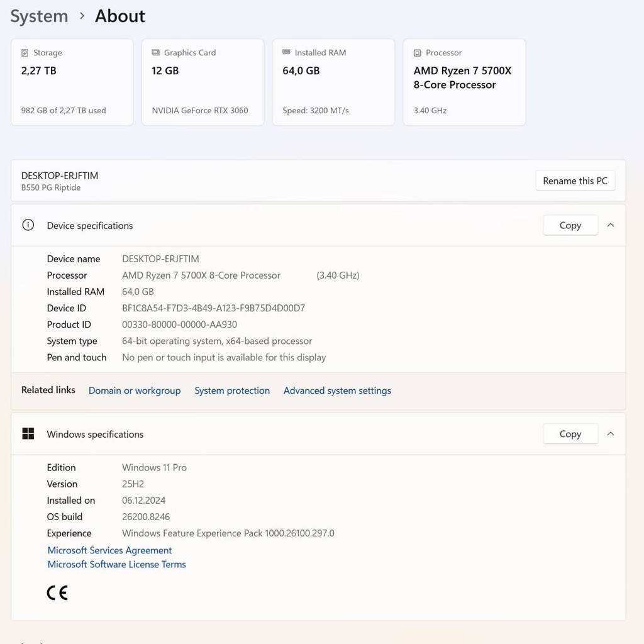Click the Processor chip icon

click(x=418, y=53)
